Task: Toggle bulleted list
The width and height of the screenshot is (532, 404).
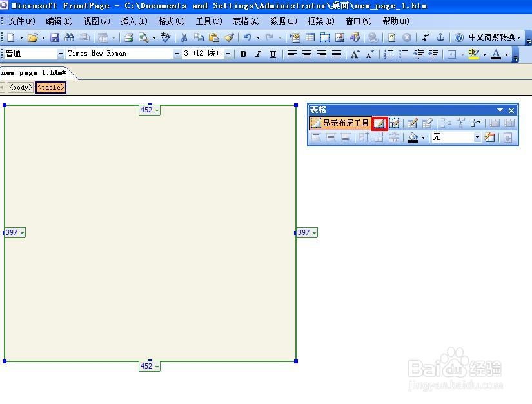Action: tap(404, 54)
